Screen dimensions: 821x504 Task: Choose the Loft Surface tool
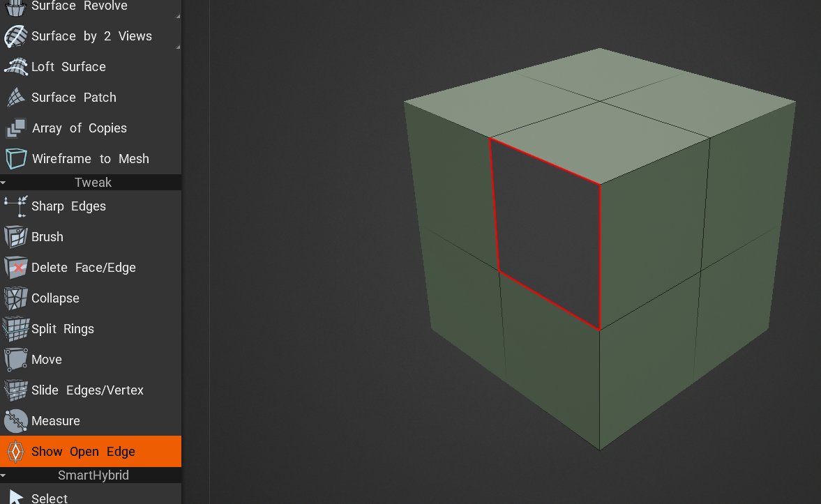[68, 67]
